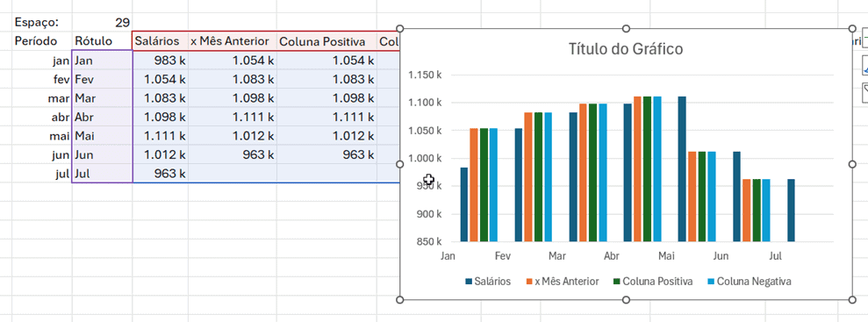Screen dimensions: 868x322
Task: Select the chart title 'Título do Gráfico'
Action: coord(626,49)
